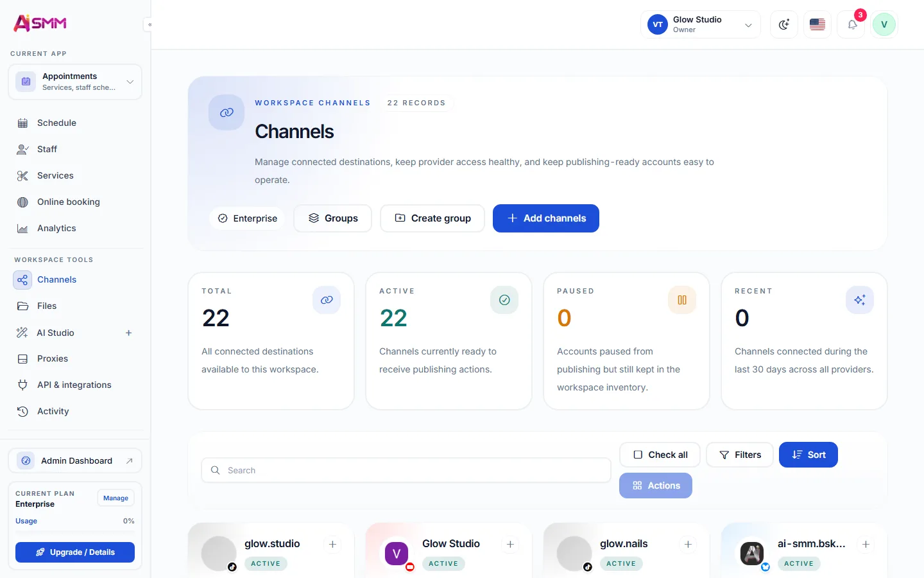Collapse the sidebar with the chevron toggle
The height and width of the screenshot is (578, 924).
tap(149, 24)
